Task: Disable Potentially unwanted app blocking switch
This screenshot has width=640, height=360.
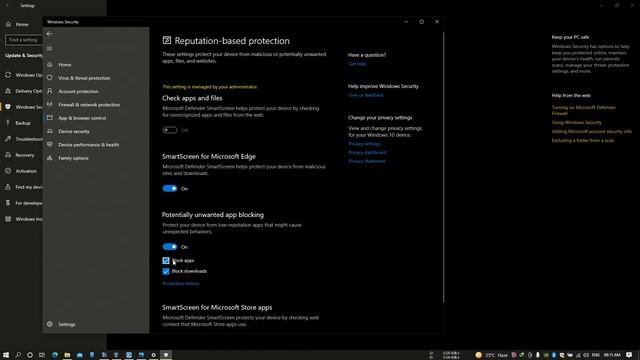Action: pos(170,247)
